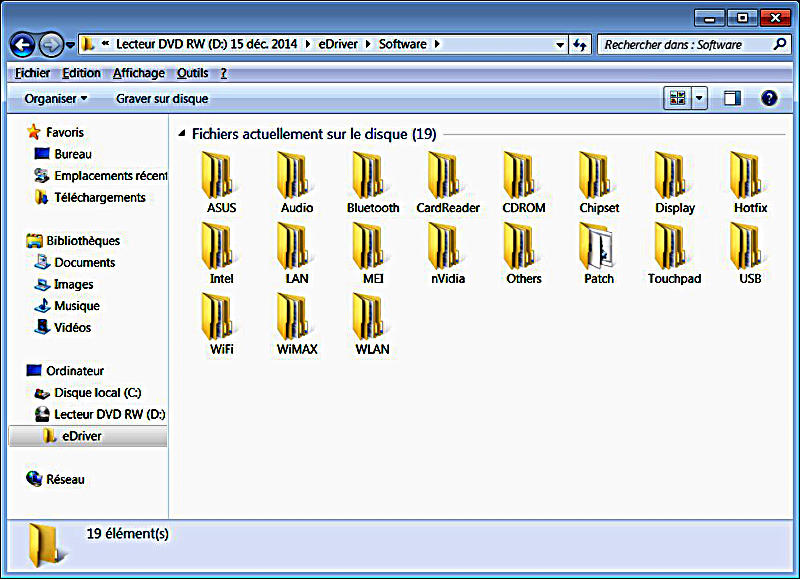Open the Audio folder
The width and height of the screenshot is (800, 580).
[x=296, y=182]
